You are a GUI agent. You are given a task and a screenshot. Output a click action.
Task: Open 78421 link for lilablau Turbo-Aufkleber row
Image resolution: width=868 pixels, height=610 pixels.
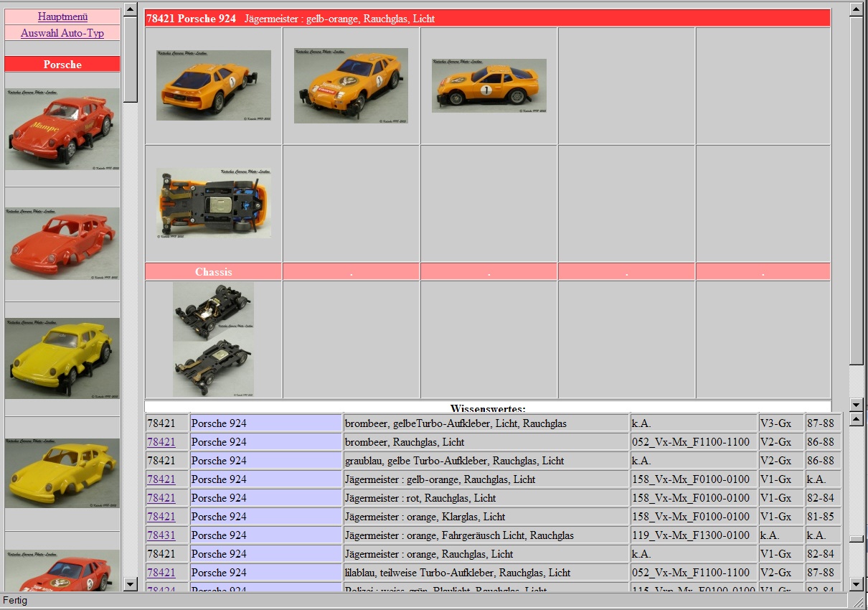coord(161,573)
